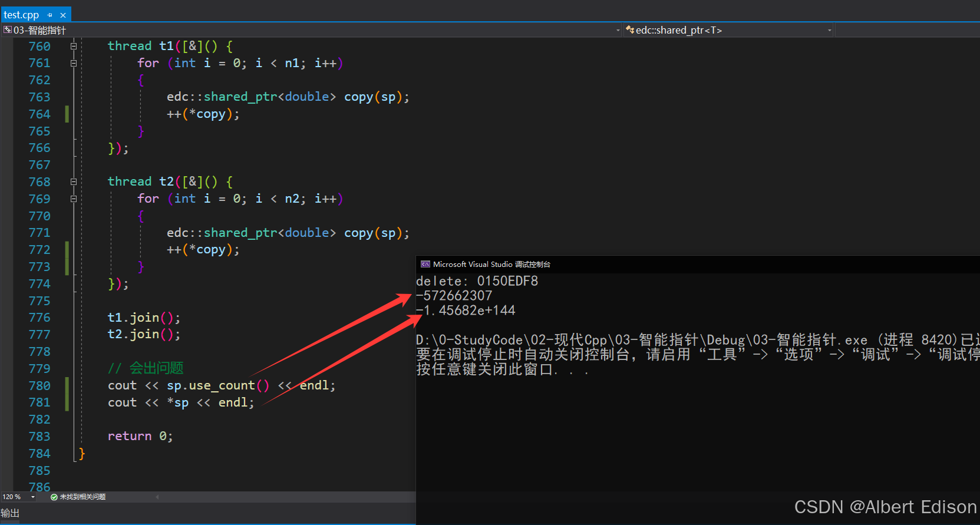Click line number 780 in the margin

[x=39, y=386]
